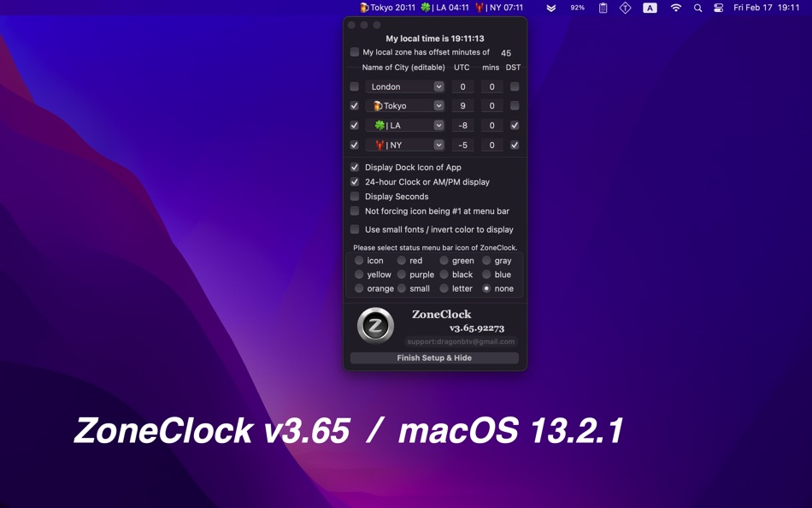
Task: Click the input source A icon
Action: tap(650, 8)
